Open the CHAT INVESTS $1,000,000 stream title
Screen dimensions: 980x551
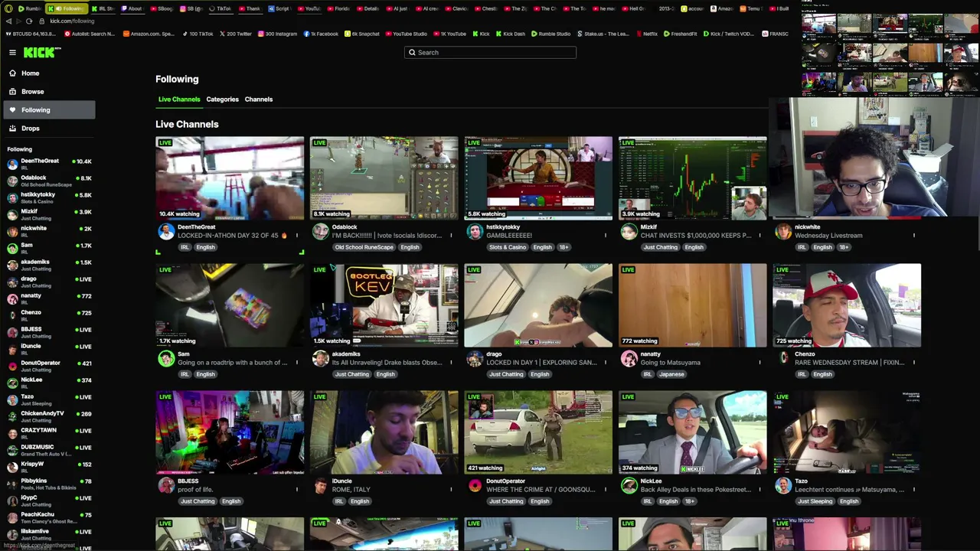point(695,236)
